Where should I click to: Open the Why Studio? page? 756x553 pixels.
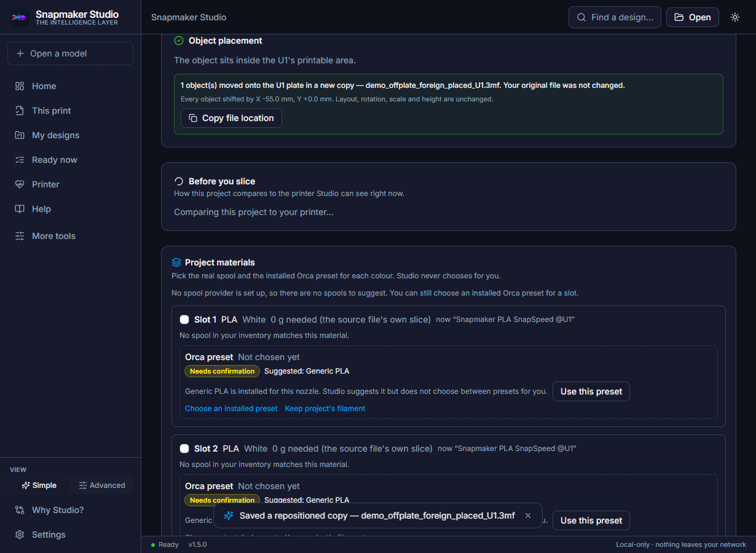70,510
